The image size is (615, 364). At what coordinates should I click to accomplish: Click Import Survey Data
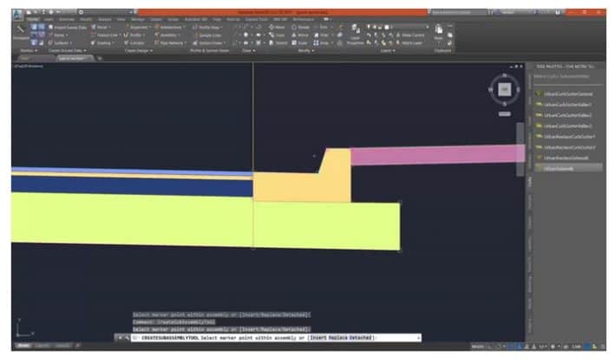coord(67,28)
